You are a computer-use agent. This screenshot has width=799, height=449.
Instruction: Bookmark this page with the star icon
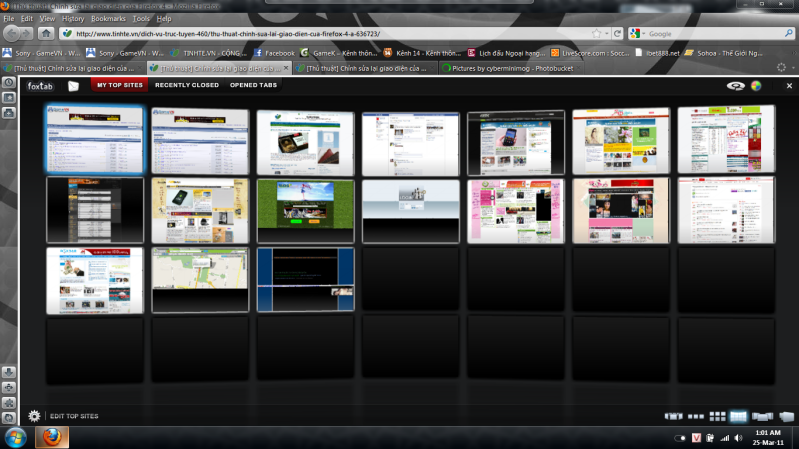pos(596,33)
